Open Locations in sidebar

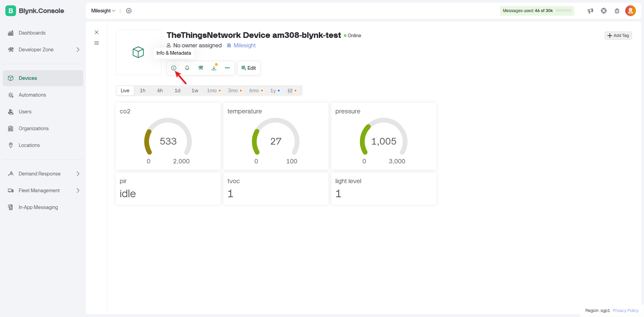coord(43,145)
